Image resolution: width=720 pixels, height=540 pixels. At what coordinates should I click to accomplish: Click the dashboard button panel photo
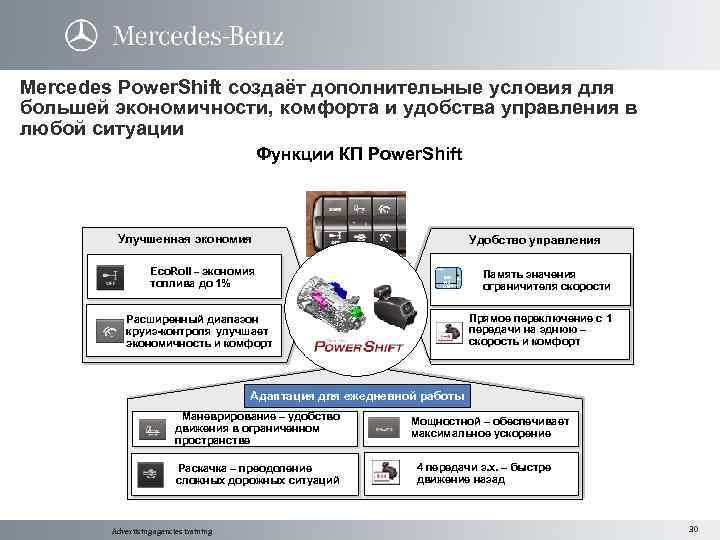356,218
